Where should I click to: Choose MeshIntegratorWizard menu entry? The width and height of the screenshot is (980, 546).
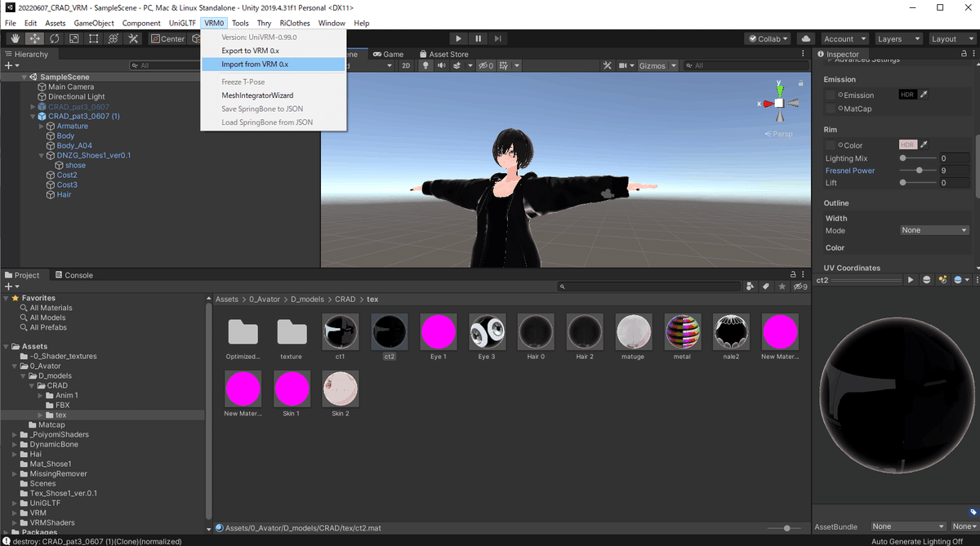coord(274,95)
